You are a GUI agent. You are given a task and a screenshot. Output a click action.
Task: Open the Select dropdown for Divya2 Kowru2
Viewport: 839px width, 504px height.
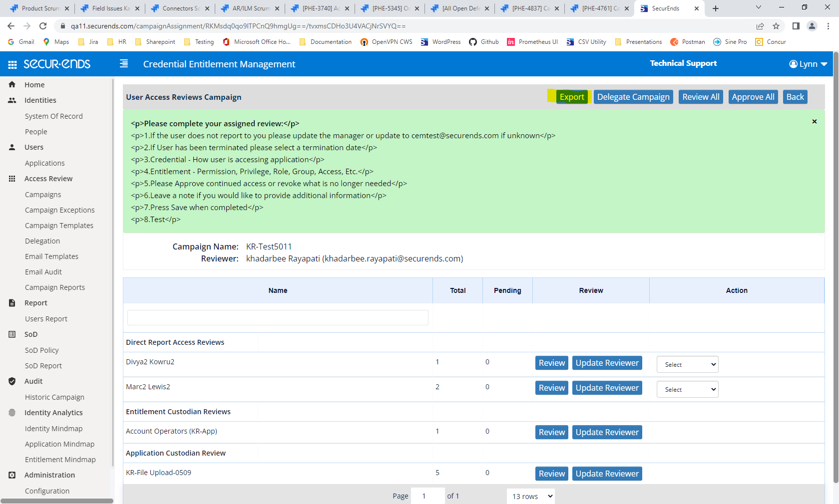(687, 364)
